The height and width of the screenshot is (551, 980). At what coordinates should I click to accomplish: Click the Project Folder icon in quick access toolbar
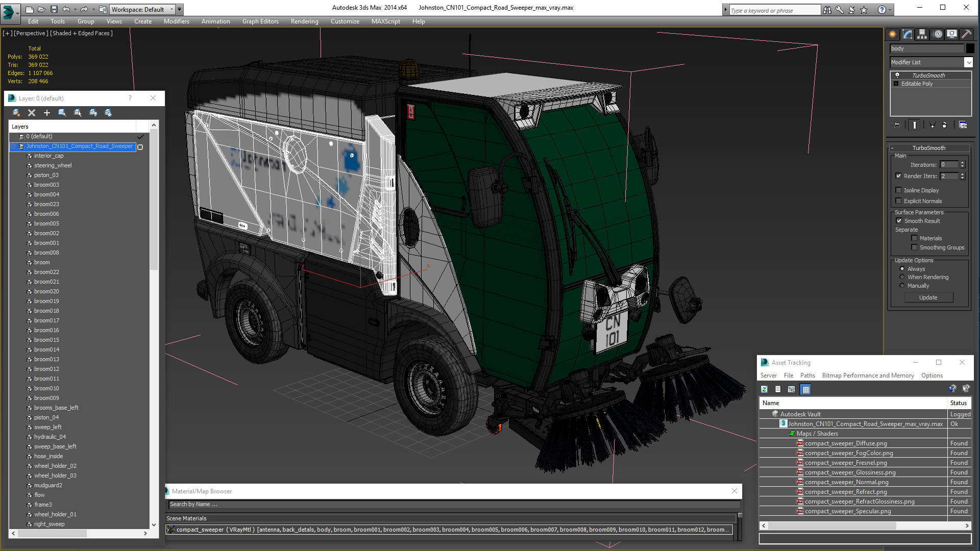click(103, 9)
